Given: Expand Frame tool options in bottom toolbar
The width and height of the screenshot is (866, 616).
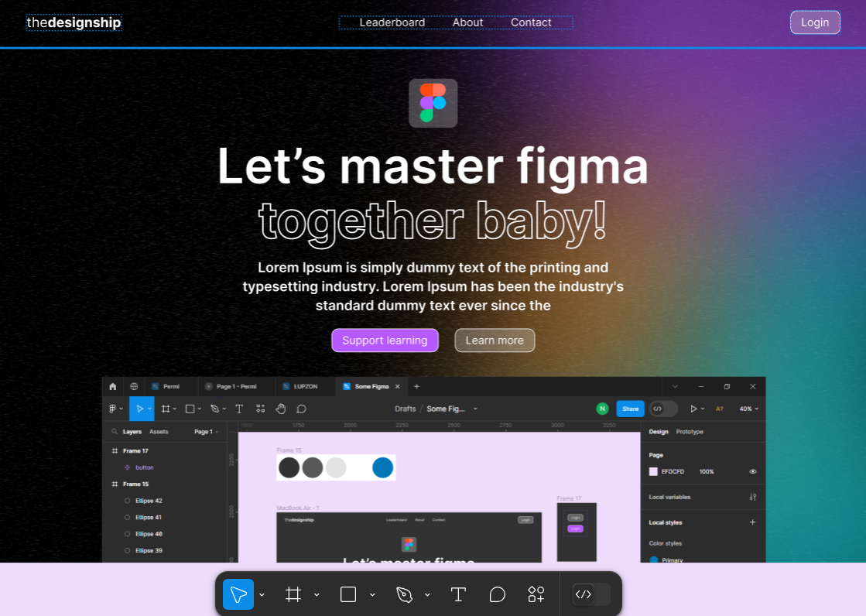Looking at the screenshot, I should tap(317, 595).
